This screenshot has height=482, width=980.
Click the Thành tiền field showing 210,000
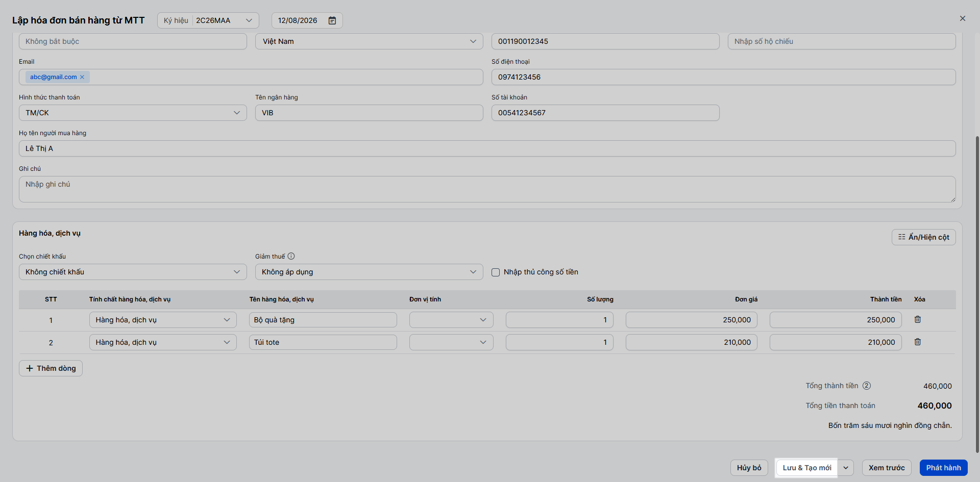point(836,342)
